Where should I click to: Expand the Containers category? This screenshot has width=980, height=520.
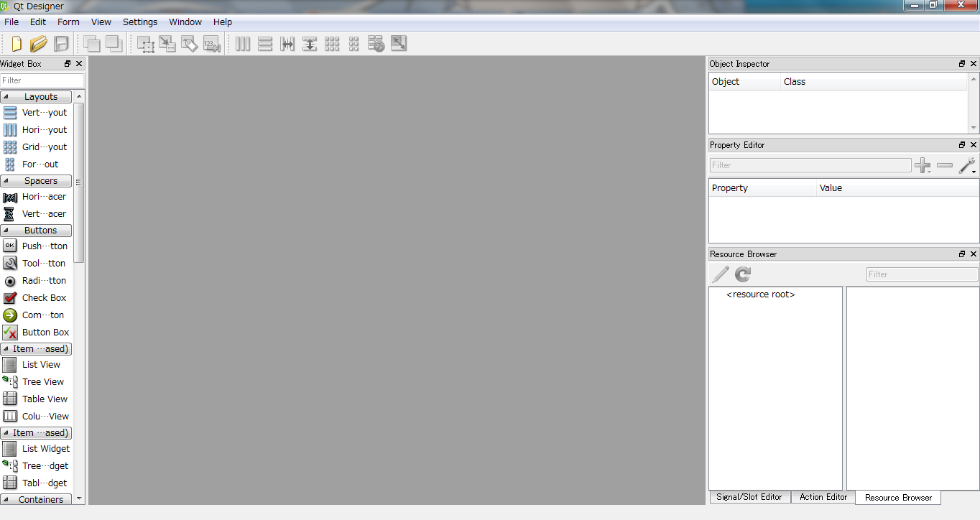[36, 499]
